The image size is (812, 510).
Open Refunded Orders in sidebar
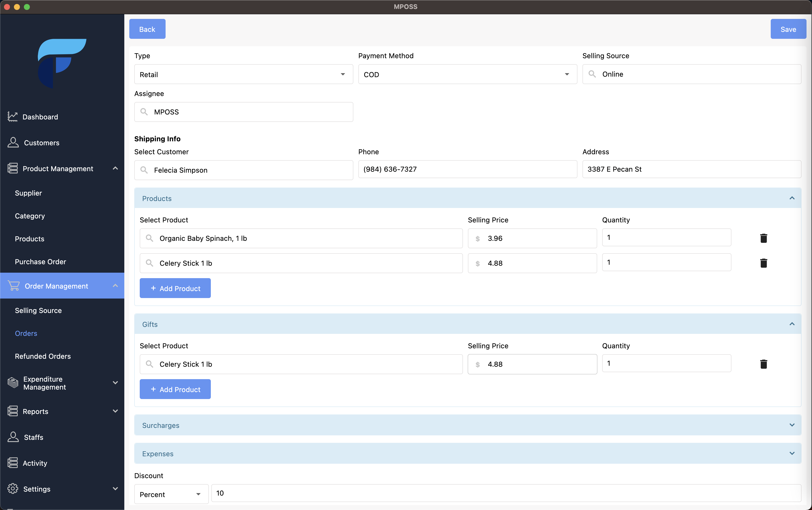(43, 356)
